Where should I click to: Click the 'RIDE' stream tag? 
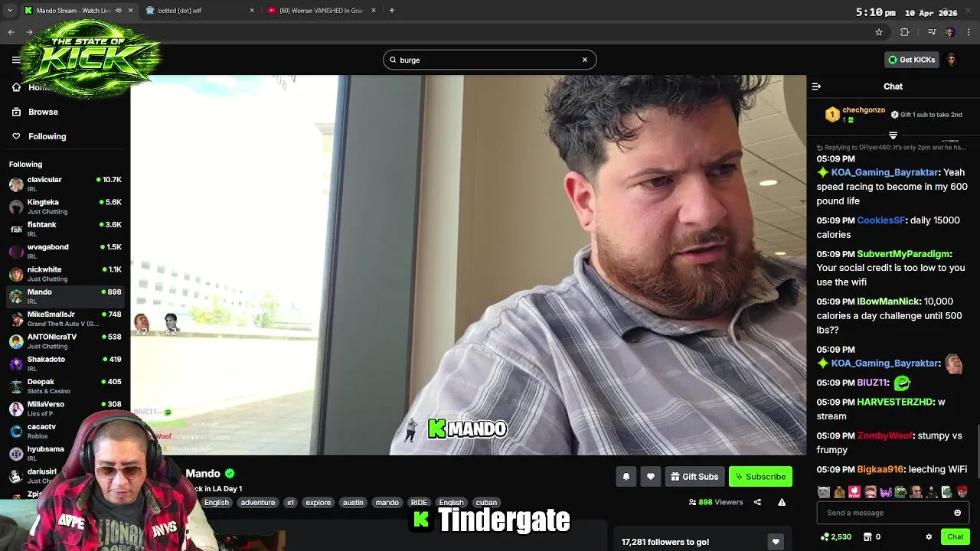(419, 503)
